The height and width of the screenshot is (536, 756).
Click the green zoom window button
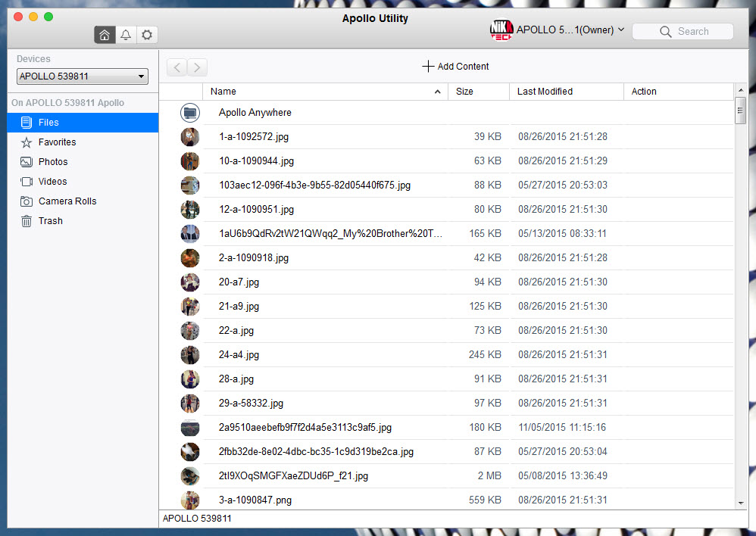click(x=48, y=17)
